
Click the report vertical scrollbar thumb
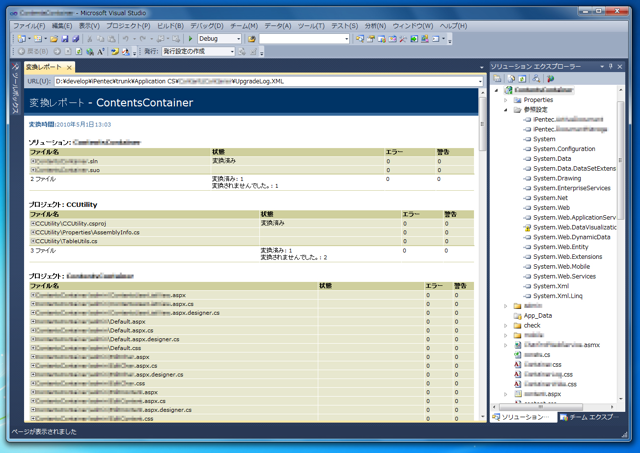482,124
